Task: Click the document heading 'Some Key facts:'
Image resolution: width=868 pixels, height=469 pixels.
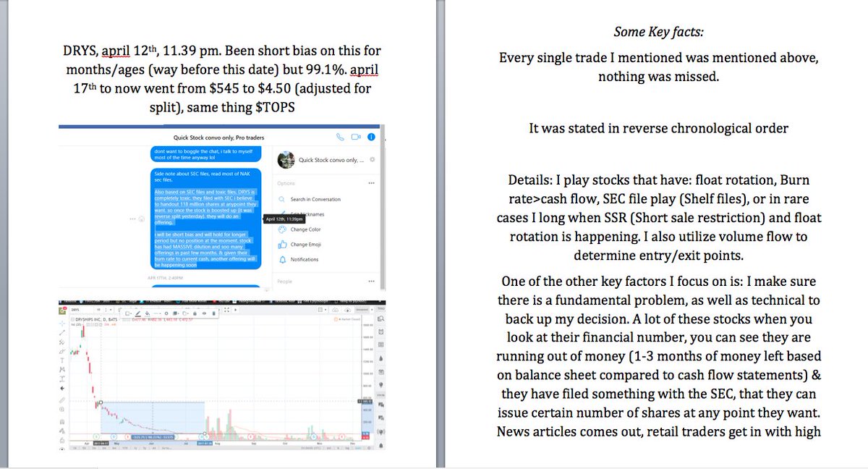Action: [658, 31]
